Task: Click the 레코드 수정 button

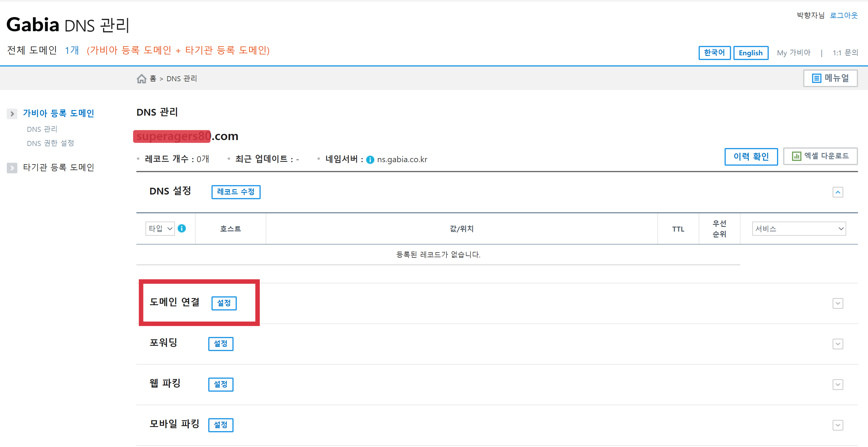Action: (x=236, y=192)
